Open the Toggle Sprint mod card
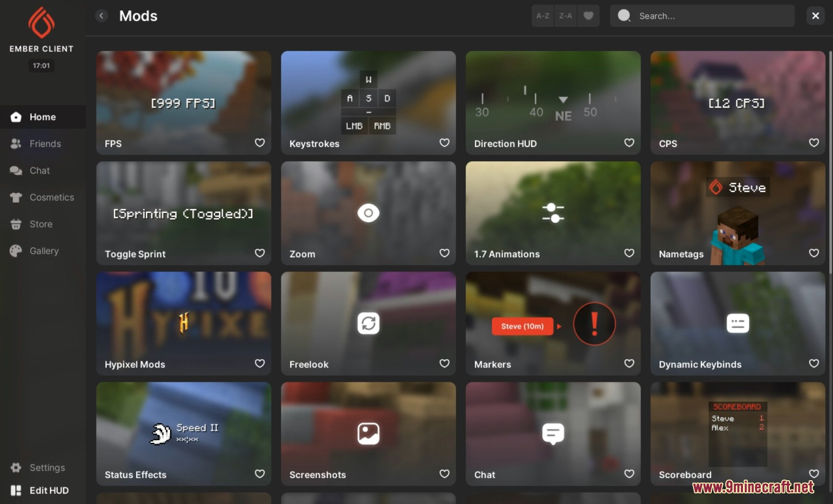 184,213
